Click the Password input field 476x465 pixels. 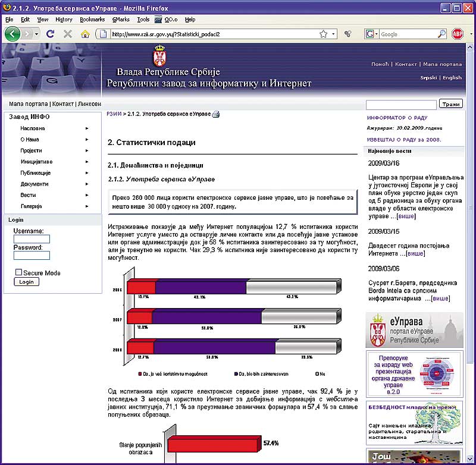32,256
